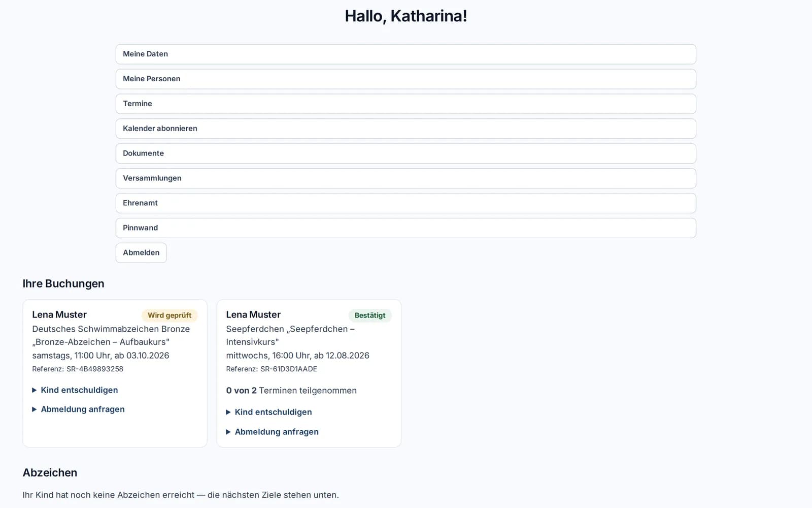The width and height of the screenshot is (812, 508).
Task: Open the Pinnwand
Action: tap(406, 228)
